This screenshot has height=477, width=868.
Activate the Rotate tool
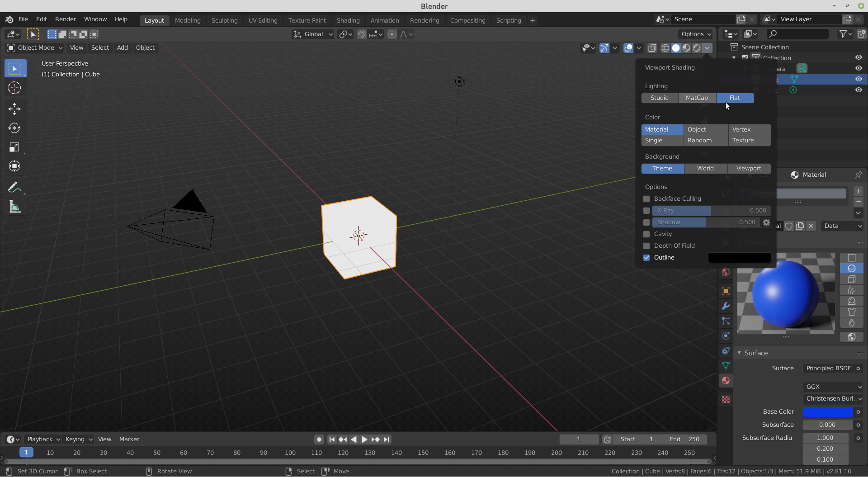pos(14,128)
